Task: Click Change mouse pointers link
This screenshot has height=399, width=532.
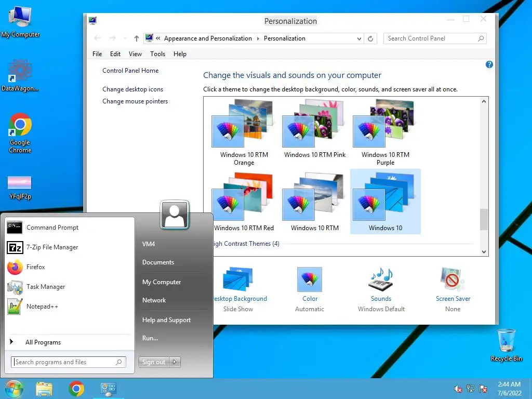Action: pos(135,101)
